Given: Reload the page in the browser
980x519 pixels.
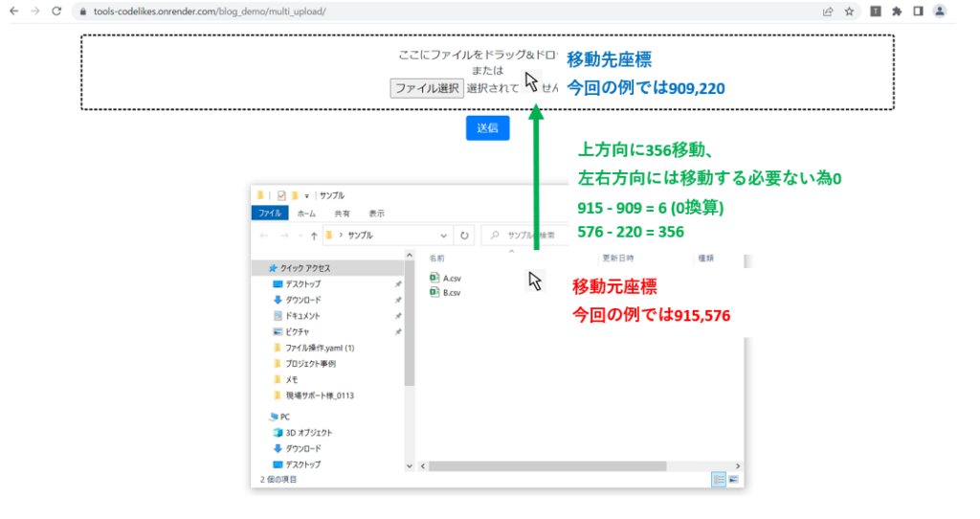Looking at the screenshot, I should (x=56, y=11).
